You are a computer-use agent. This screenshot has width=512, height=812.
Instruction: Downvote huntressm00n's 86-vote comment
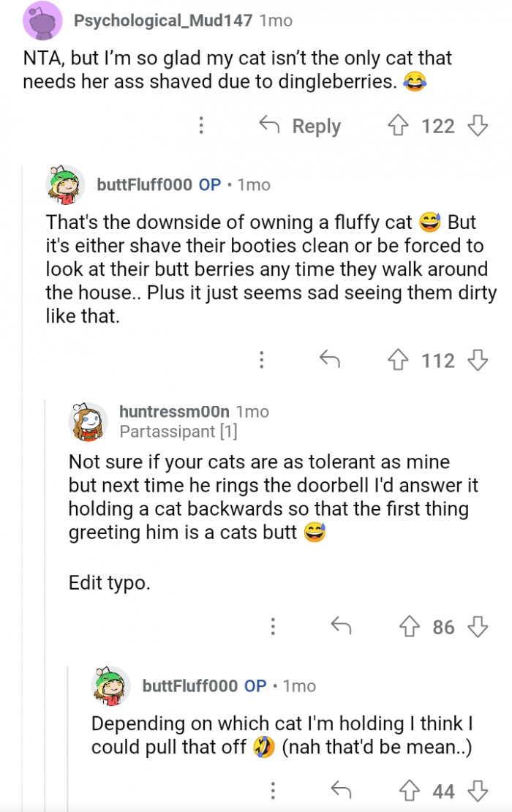pos(478,626)
